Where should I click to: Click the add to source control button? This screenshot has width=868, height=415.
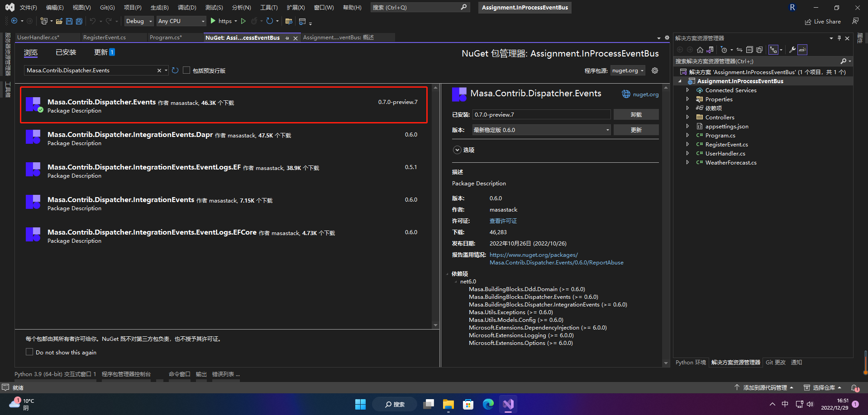click(x=764, y=387)
